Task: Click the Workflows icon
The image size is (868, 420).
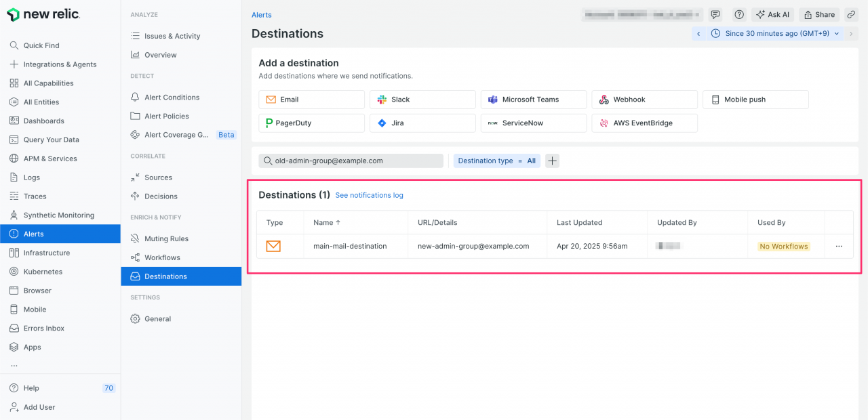Action: [x=135, y=257]
